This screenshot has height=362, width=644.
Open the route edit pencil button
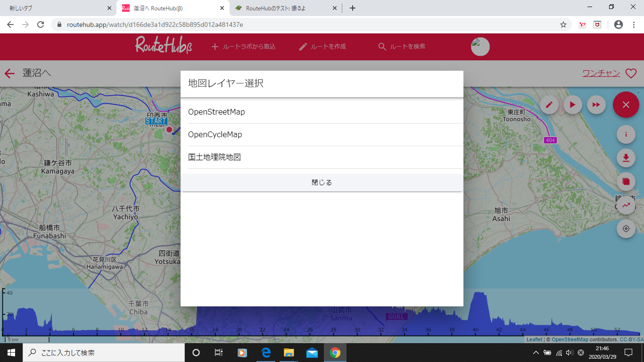(549, 105)
